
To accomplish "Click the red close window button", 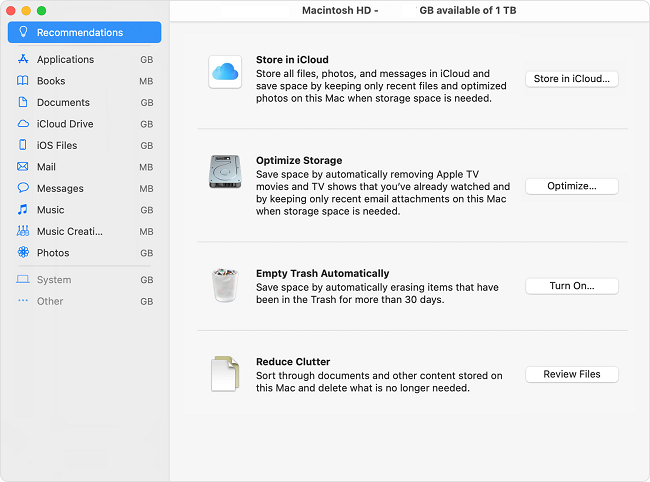I will tap(10, 10).
